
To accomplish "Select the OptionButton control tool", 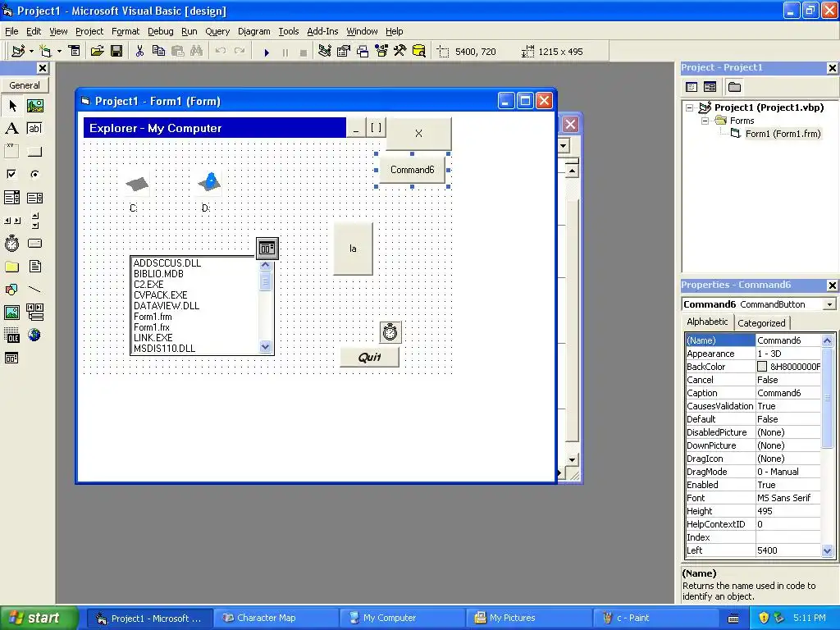I will pyautogui.click(x=34, y=175).
